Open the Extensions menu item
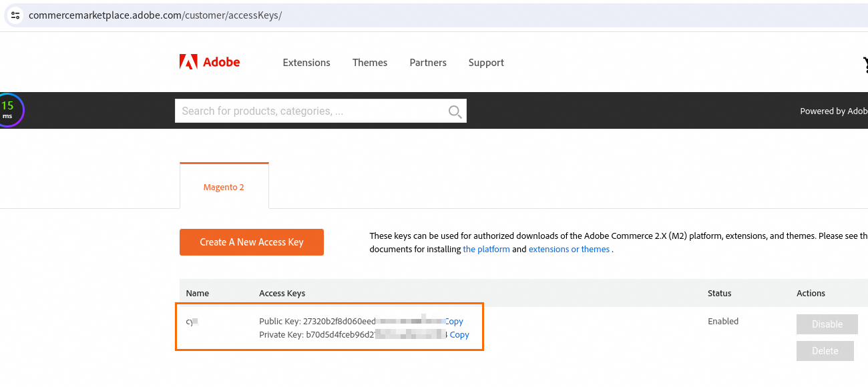The width and height of the screenshot is (868, 387). point(306,63)
